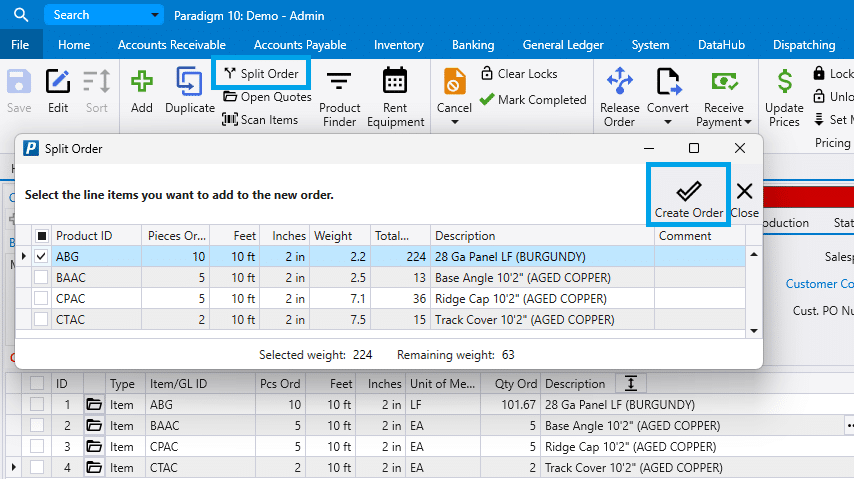Click Create Order in Split Order dialog
This screenshot has width=854, height=479.
[x=688, y=195]
